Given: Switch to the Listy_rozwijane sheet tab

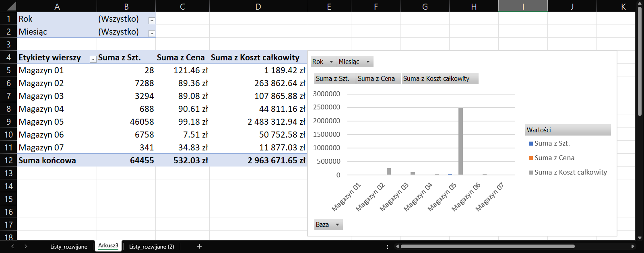Looking at the screenshot, I should tap(68, 247).
